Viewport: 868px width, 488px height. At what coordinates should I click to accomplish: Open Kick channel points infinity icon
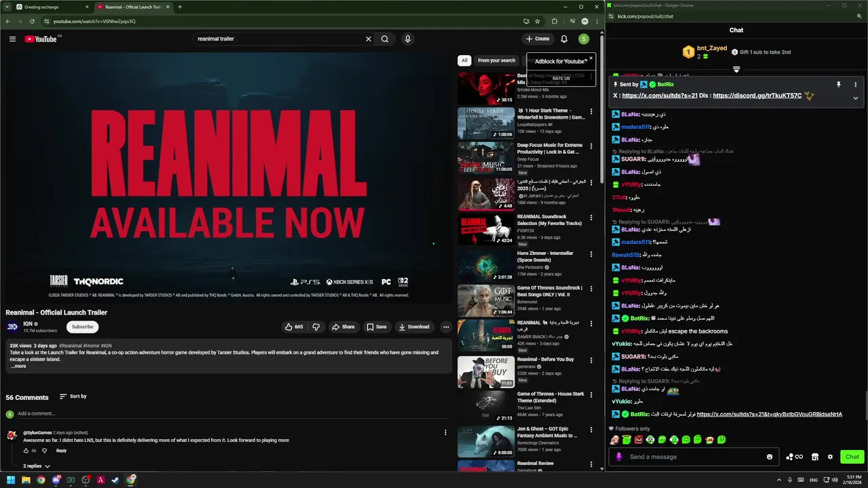(794, 457)
